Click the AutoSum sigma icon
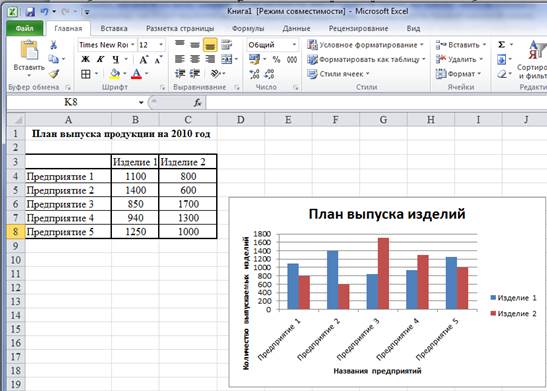The image size is (547, 391). (x=501, y=45)
